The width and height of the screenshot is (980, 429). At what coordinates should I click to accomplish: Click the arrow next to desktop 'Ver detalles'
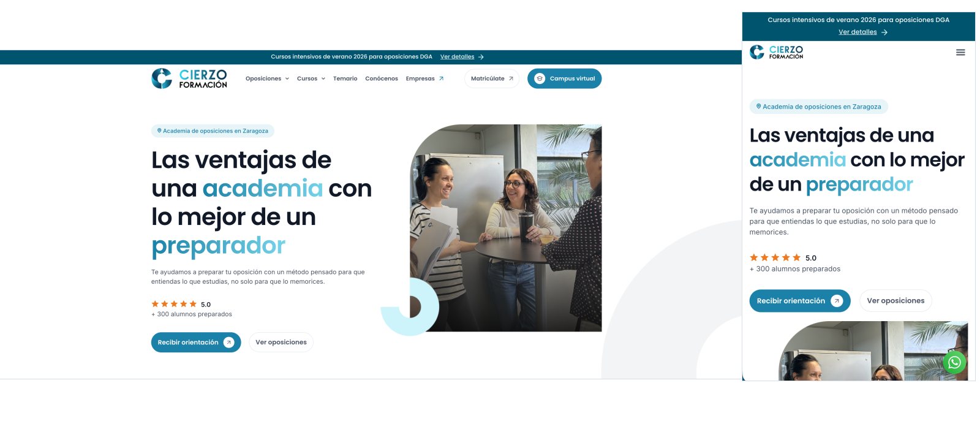point(481,57)
